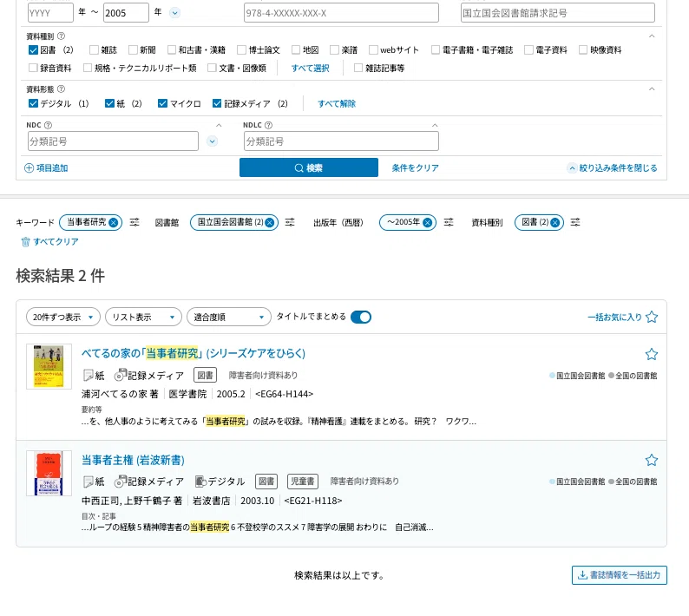Open title 当事者主権 (岩波新書)
This screenshot has width=689, height=616.
133,460
